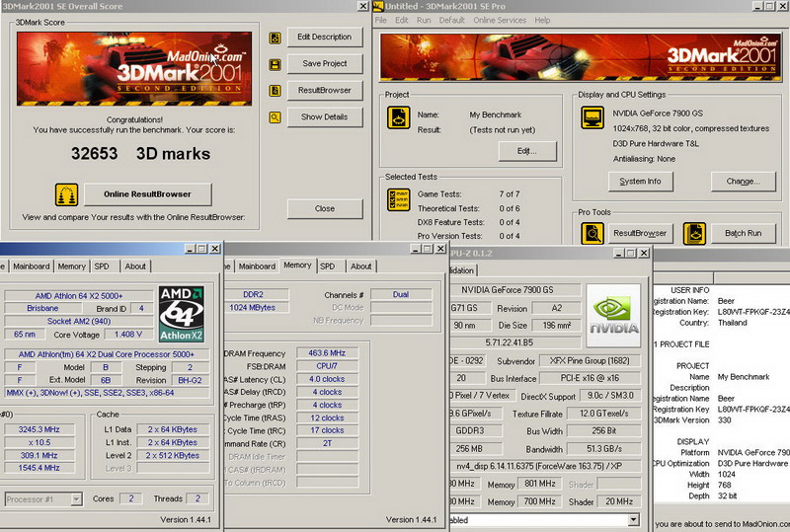Click the Display settings monitor icon
The width and height of the screenshot is (790, 532).
point(592,117)
